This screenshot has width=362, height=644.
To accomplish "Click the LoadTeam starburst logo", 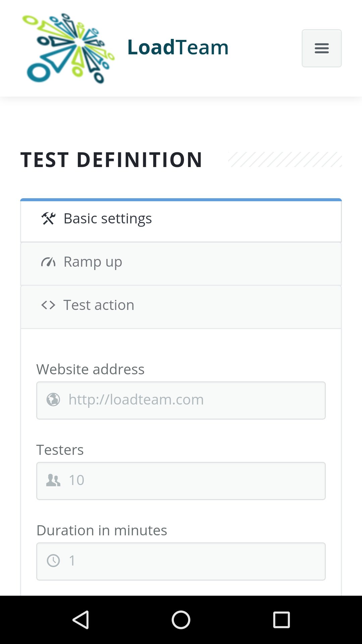I will (68, 48).
